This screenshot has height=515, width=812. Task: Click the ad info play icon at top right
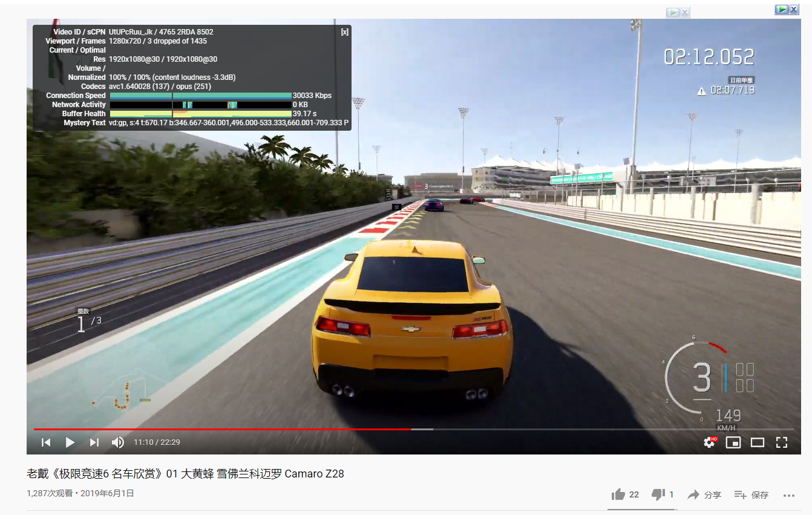pos(782,9)
